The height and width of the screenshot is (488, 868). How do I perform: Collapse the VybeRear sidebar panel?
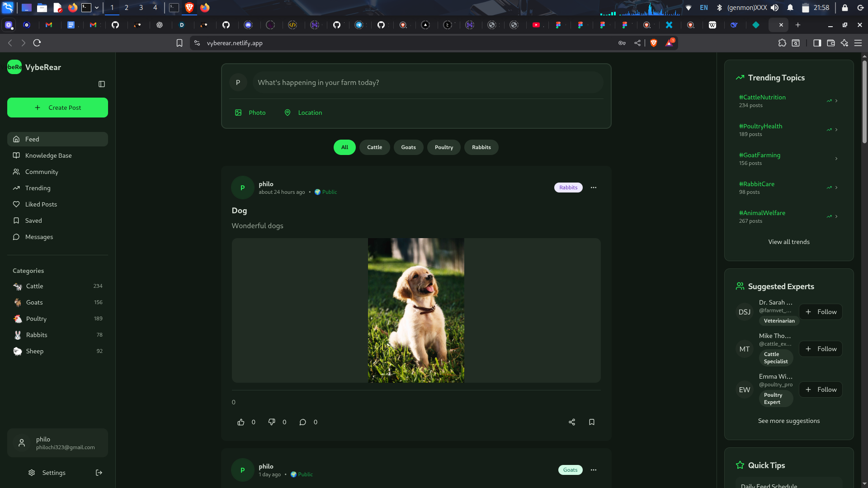102,84
